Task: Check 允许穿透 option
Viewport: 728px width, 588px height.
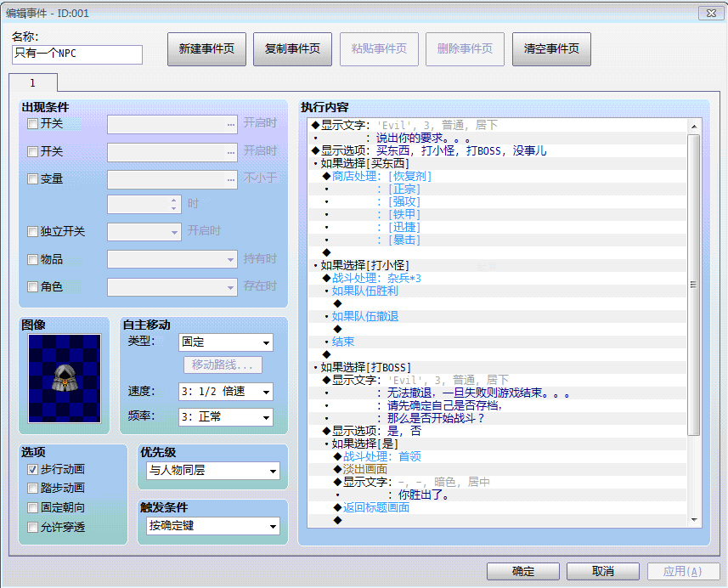Action: tap(32, 527)
